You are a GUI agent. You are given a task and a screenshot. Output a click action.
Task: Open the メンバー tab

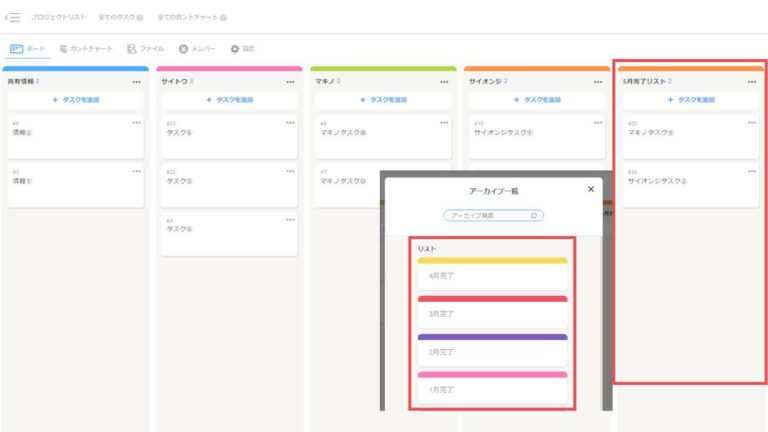click(197, 48)
